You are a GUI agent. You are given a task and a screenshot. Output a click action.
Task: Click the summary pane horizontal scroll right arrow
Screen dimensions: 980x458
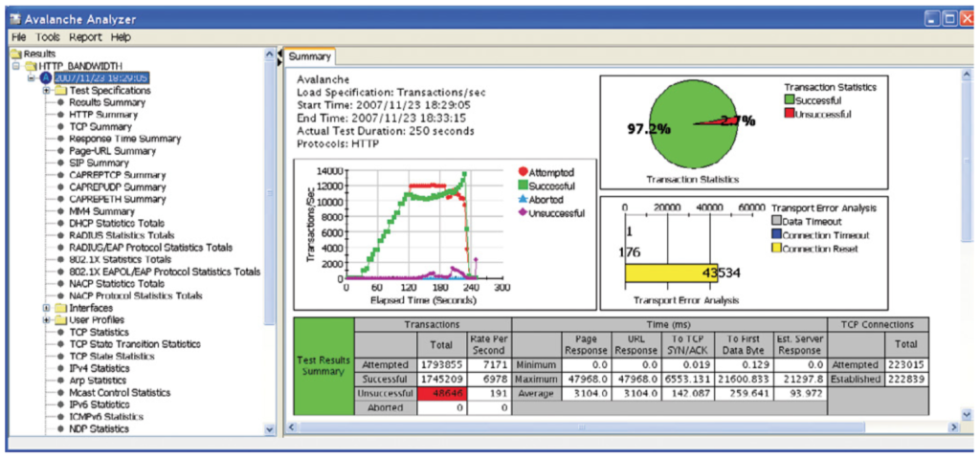954,428
